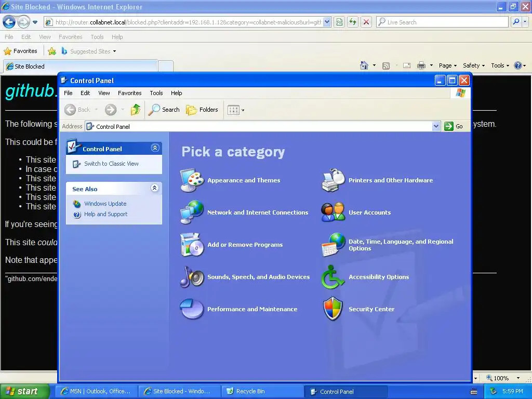Open Date, Time, Language, Regional Options icon

pyautogui.click(x=333, y=245)
